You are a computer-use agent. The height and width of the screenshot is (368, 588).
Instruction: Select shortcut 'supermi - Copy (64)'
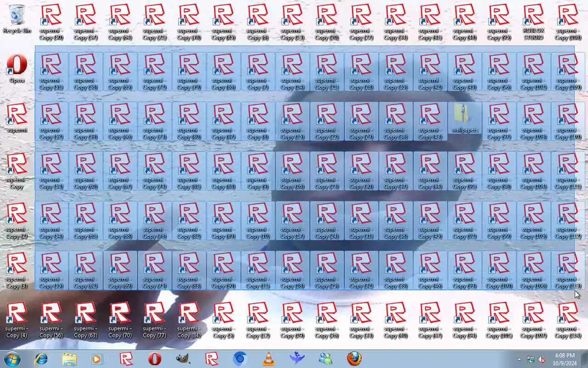120,22
